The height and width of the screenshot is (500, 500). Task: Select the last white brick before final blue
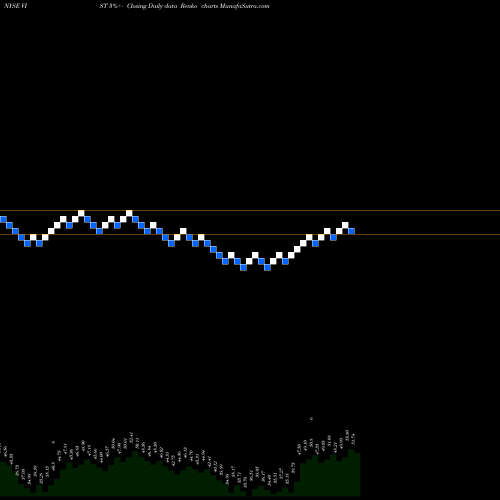[x=345, y=225]
